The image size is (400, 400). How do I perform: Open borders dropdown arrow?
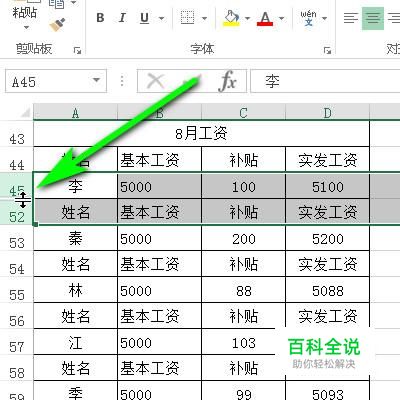pyautogui.click(x=204, y=18)
